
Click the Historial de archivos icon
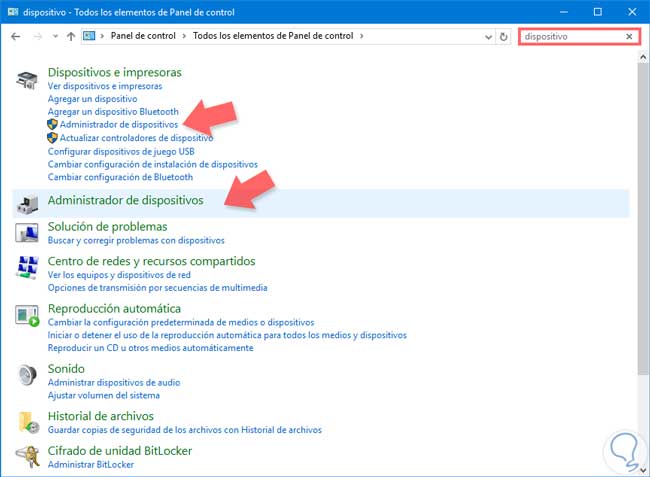(x=27, y=421)
